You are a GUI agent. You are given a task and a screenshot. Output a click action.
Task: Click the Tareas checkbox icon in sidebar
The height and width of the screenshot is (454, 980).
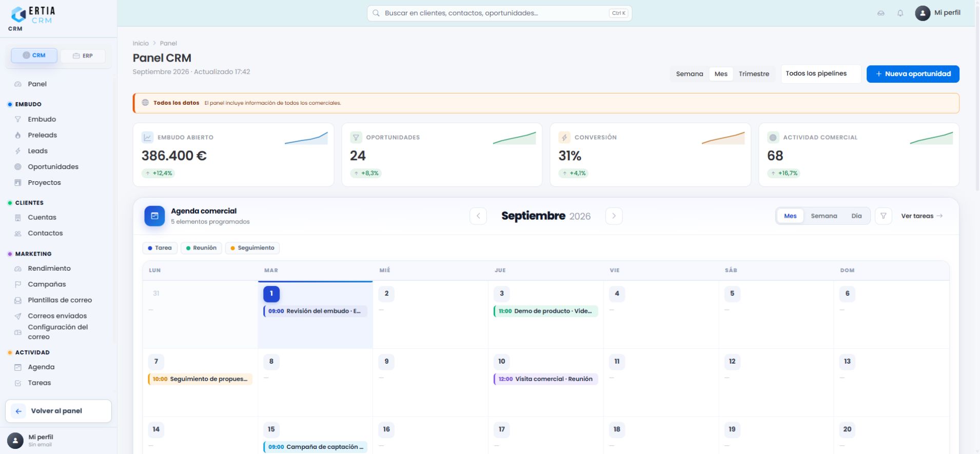[x=18, y=383]
